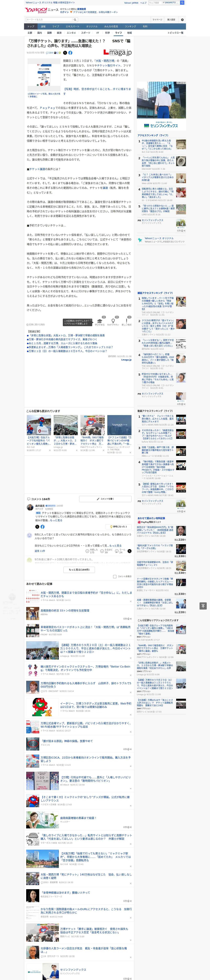Open the settings gear icon

click(x=182, y=19)
